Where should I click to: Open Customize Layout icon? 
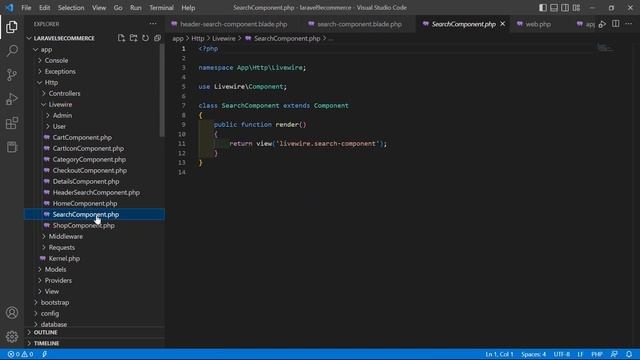[576, 8]
